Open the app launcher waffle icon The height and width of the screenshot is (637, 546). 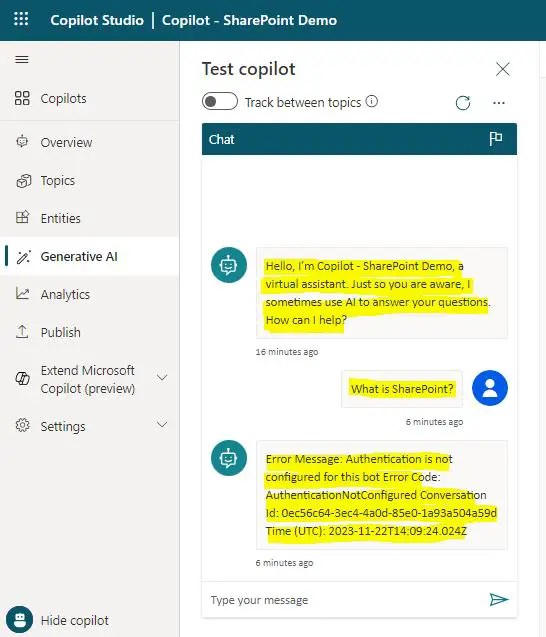coord(21,19)
